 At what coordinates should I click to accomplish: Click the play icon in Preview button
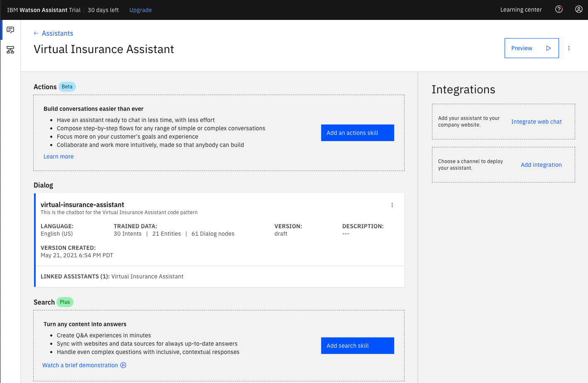click(x=549, y=48)
